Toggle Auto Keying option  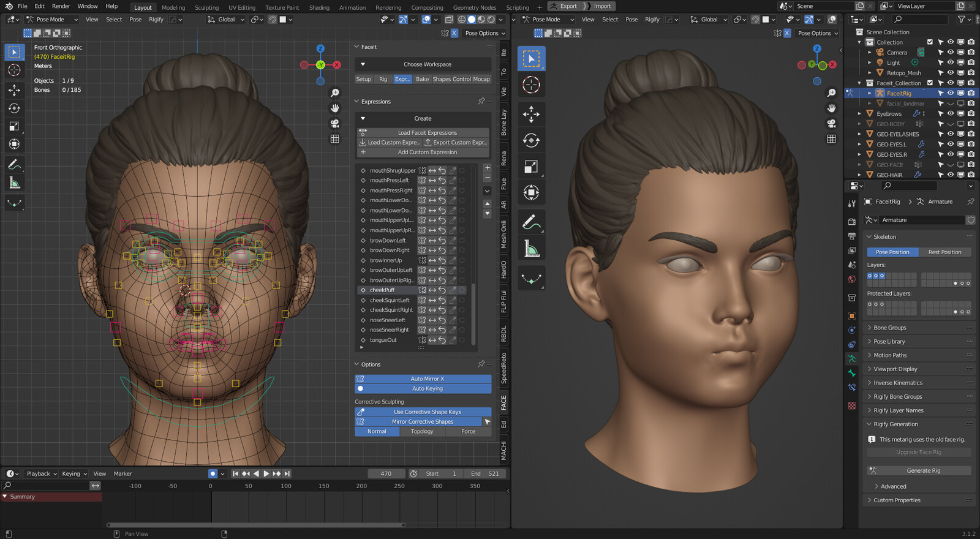(x=423, y=388)
